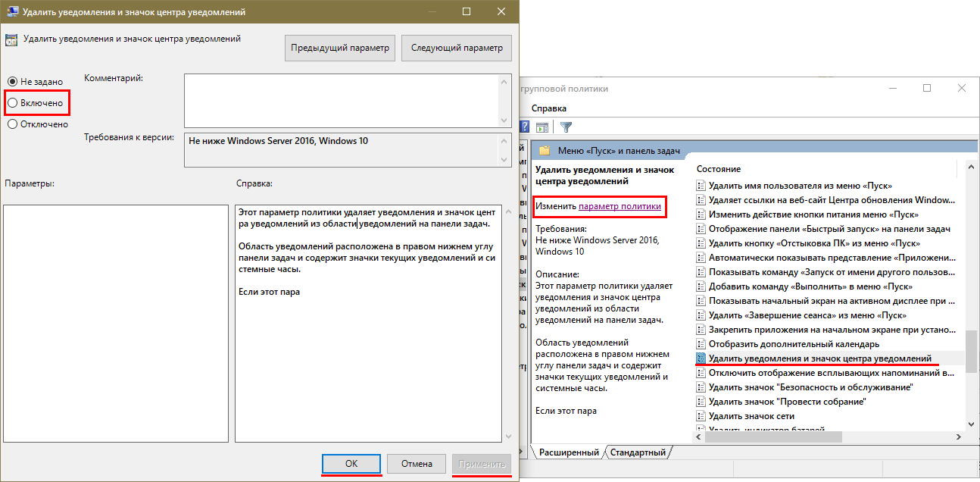This screenshot has height=482, width=980.
Task: Open system menu icon of policy dialog title
Action: [12, 13]
